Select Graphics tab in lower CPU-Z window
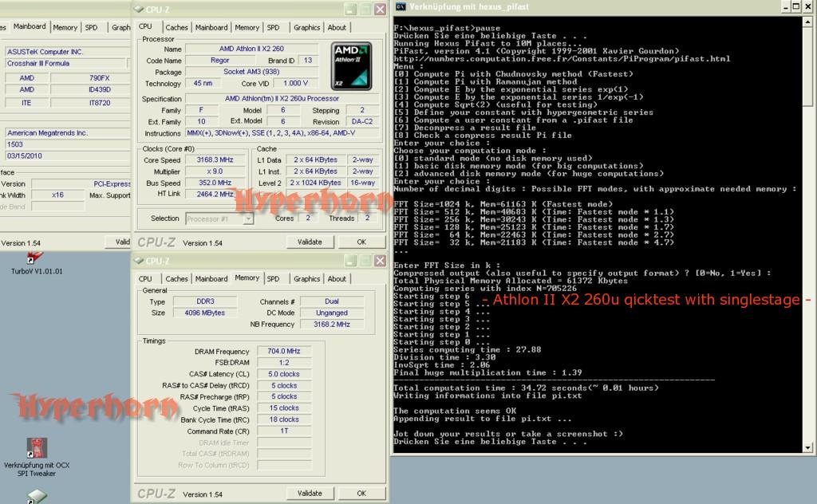The height and width of the screenshot is (504, 817). tap(307, 278)
